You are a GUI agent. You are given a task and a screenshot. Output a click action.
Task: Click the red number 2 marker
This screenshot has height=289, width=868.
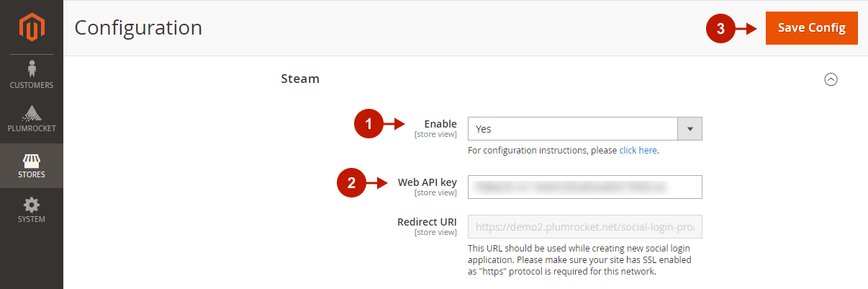pyautogui.click(x=351, y=183)
